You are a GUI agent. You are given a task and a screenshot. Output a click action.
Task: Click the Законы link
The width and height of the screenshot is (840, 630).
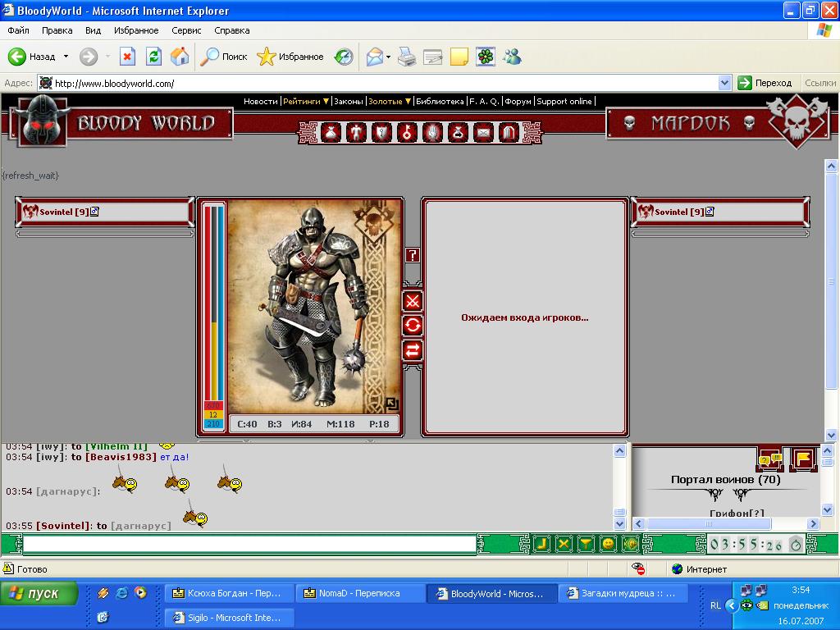[348, 101]
